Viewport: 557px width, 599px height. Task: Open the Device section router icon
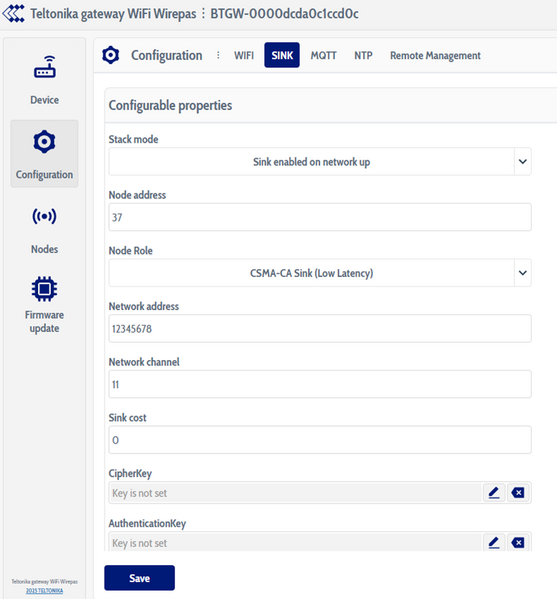45,67
